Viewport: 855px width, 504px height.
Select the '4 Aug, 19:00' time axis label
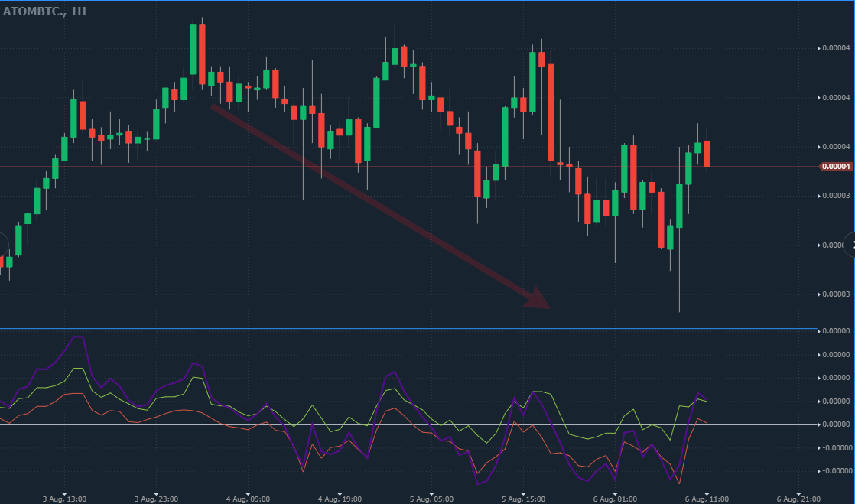[x=340, y=499]
